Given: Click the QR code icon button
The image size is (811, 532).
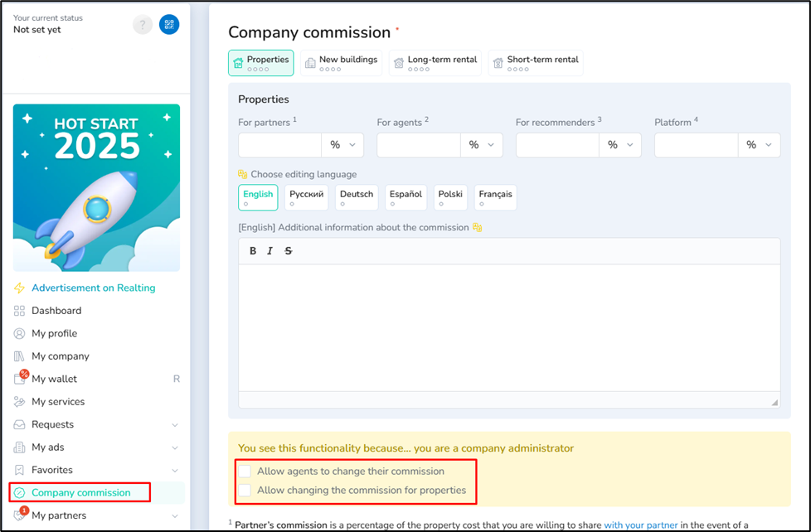Looking at the screenshot, I should point(169,24).
